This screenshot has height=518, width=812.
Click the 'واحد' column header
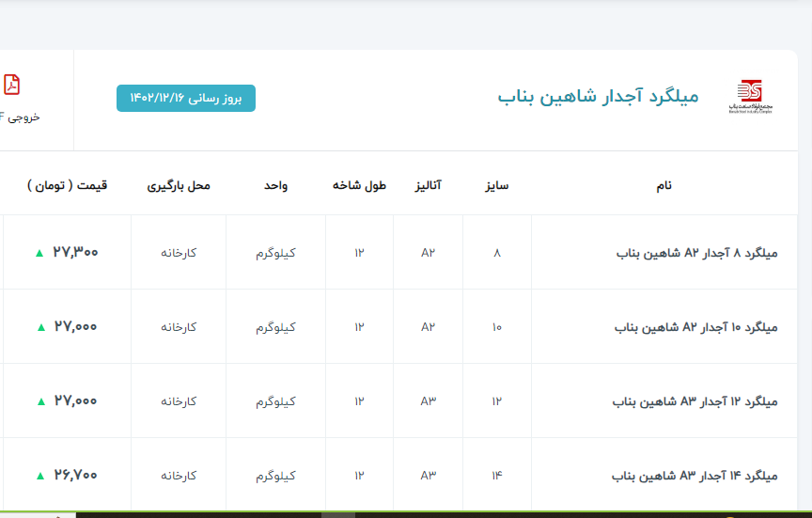coord(275,185)
